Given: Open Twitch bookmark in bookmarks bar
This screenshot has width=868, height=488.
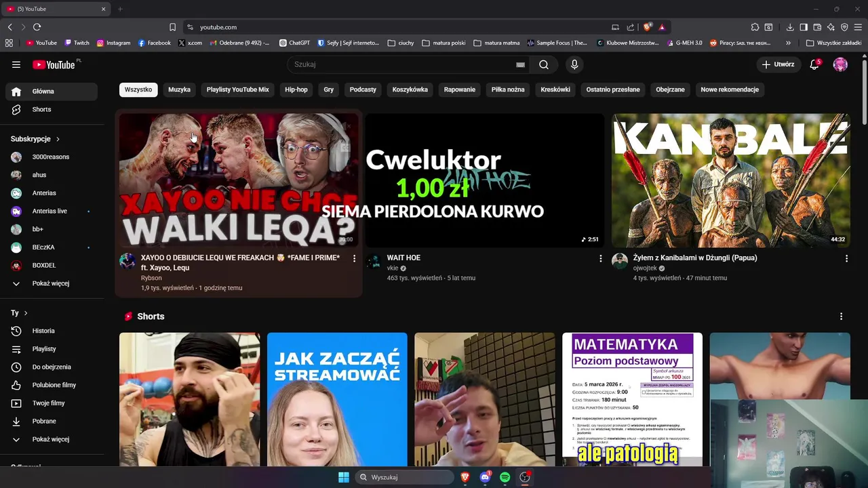Looking at the screenshot, I should (77, 43).
